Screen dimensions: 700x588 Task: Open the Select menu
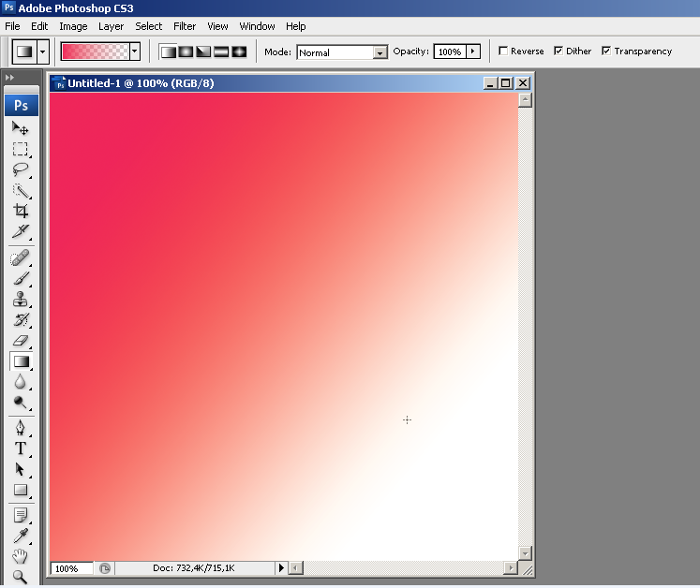pos(149,26)
